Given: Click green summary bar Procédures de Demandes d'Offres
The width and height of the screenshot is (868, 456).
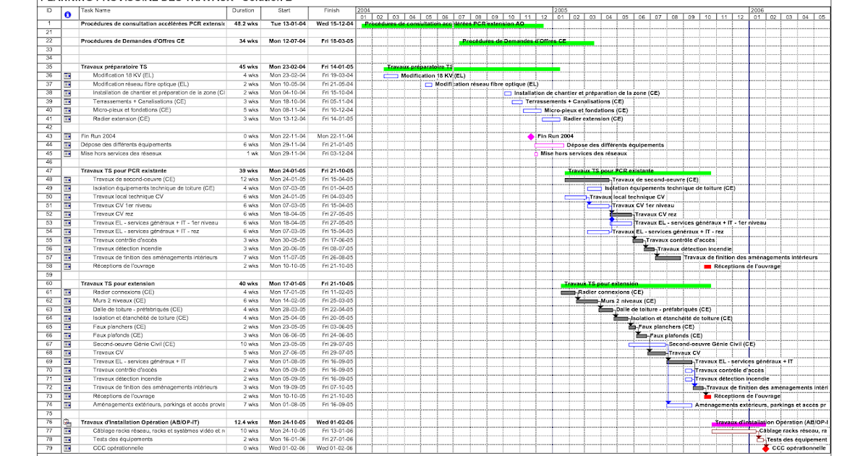Looking at the screenshot, I should 527,43.
